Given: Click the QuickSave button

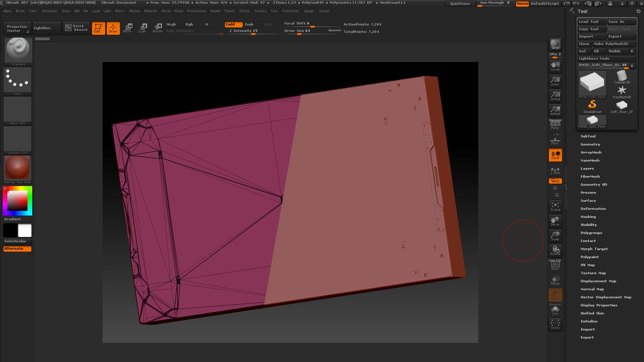Looking at the screenshot, I should (460, 3).
